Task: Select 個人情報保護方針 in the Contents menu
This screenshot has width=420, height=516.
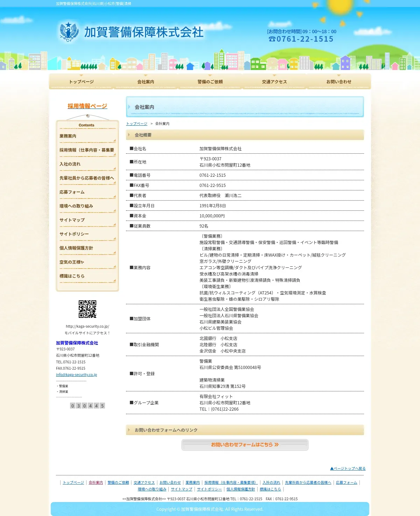Action: (87, 248)
